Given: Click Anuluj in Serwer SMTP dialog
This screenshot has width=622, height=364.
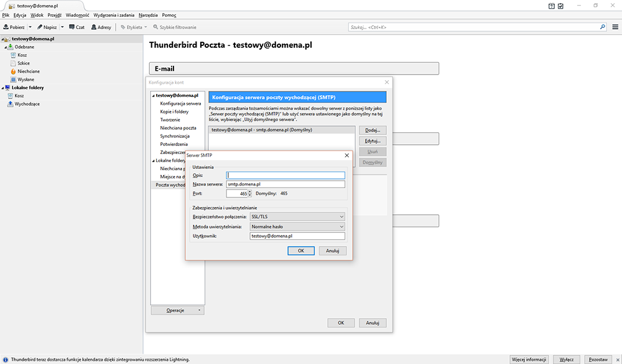Looking at the screenshot, I should (x=332, y=251).
